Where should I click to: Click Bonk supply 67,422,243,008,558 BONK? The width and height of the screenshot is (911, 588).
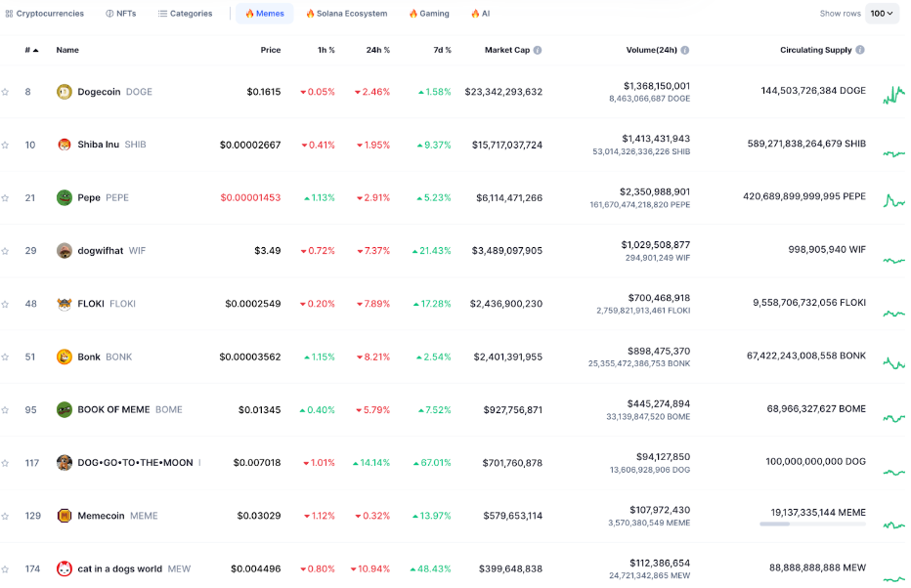tap(805, 356)
